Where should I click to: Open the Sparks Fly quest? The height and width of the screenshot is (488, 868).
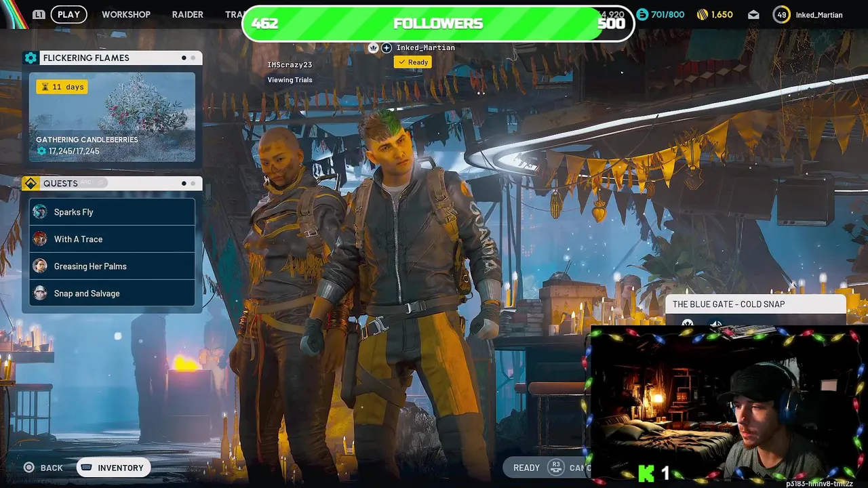(112, 212)
